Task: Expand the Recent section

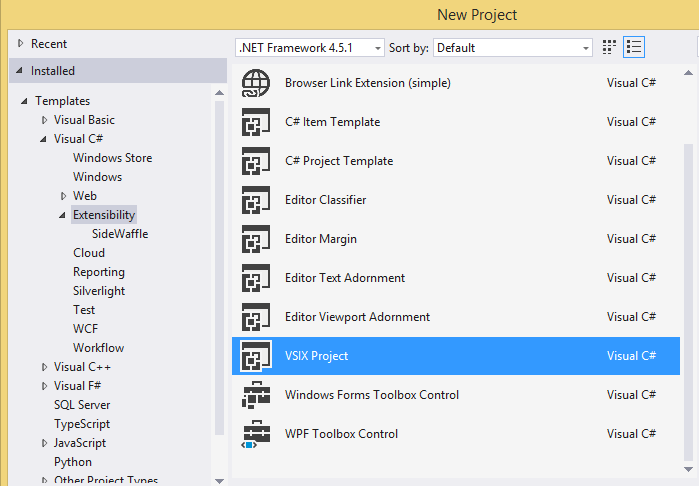Action: click(20, 44)
